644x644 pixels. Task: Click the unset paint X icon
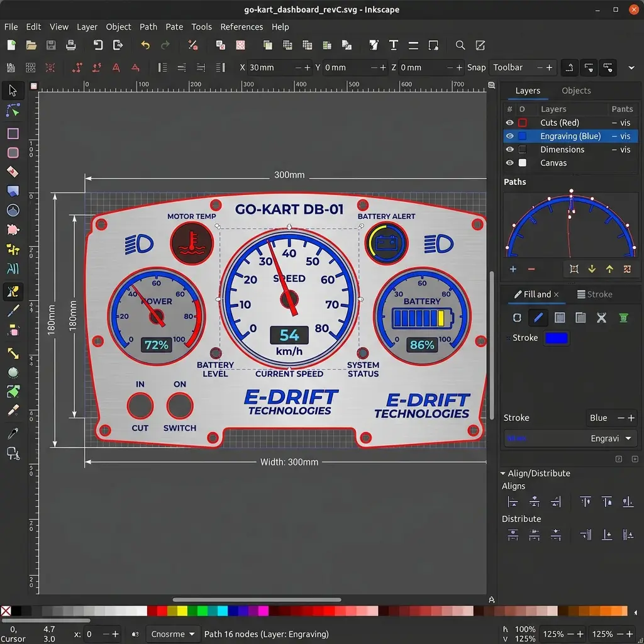[602, 318]
